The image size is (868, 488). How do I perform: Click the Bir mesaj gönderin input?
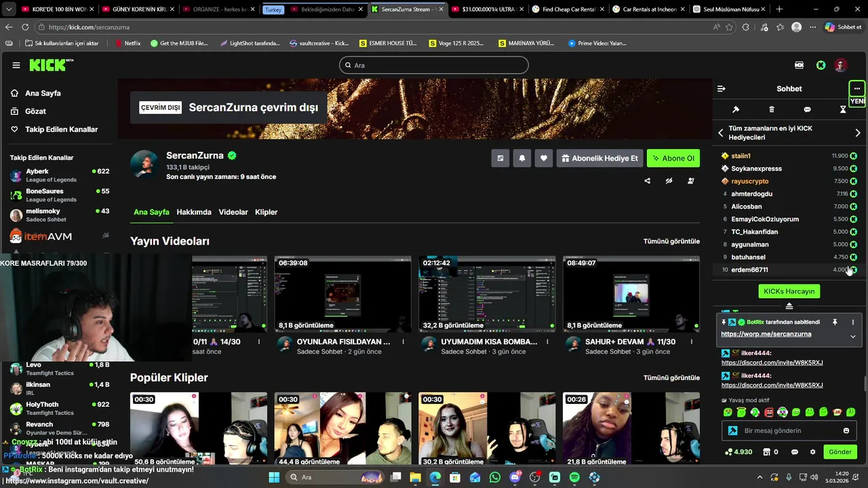click(790, 430)
